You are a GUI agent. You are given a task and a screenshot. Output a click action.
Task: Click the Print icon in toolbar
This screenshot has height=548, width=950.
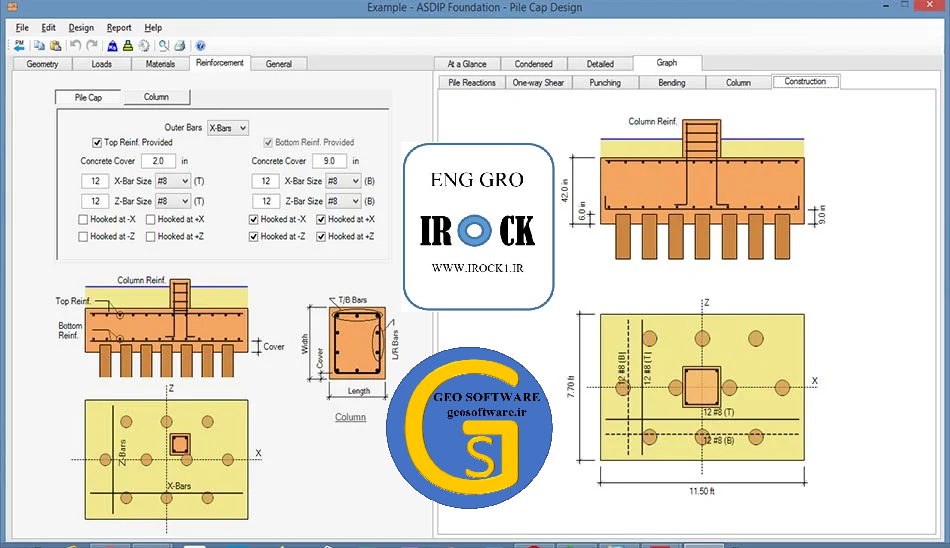(180, 46)
